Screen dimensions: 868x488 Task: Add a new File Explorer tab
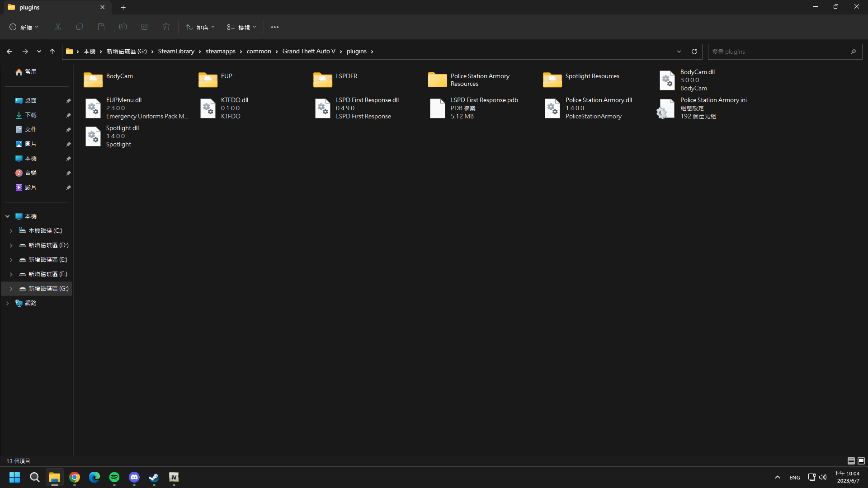pos(123,7)
